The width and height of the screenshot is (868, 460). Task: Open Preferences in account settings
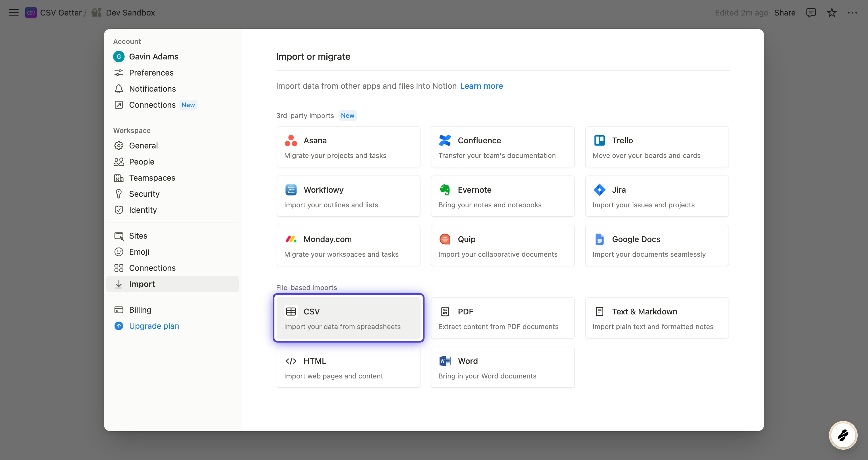151,73
